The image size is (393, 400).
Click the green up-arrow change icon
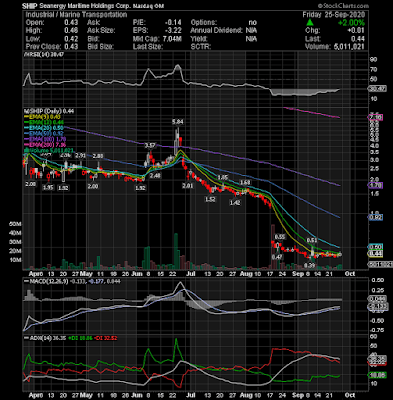pos(310,23)
